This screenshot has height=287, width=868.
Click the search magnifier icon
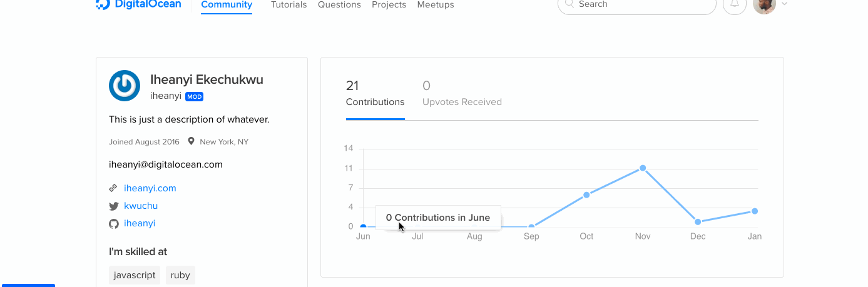pos(569,4)
